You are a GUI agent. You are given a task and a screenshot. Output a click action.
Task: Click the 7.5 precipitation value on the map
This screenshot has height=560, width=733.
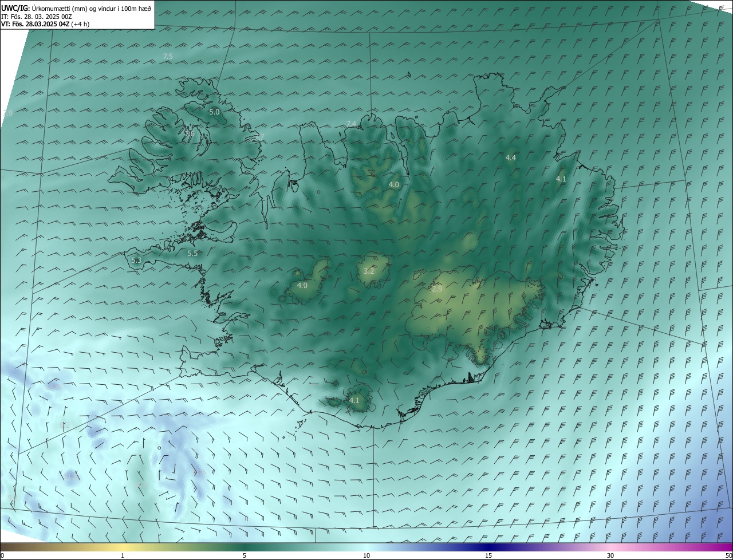pyautogui.click(x=168, y=56)
